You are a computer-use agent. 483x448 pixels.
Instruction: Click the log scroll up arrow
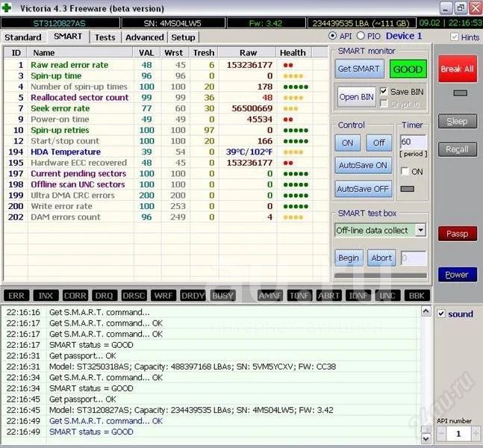point(426,311)
